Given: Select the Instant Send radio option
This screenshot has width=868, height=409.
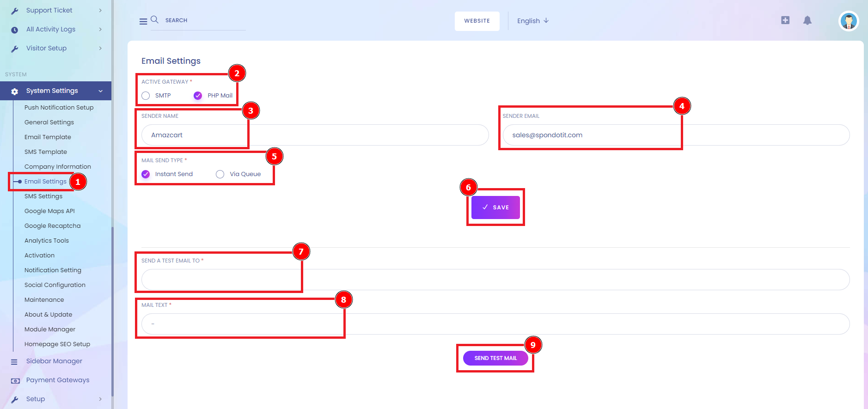Looking at the screenshot, I should click(x=146, y=174).
